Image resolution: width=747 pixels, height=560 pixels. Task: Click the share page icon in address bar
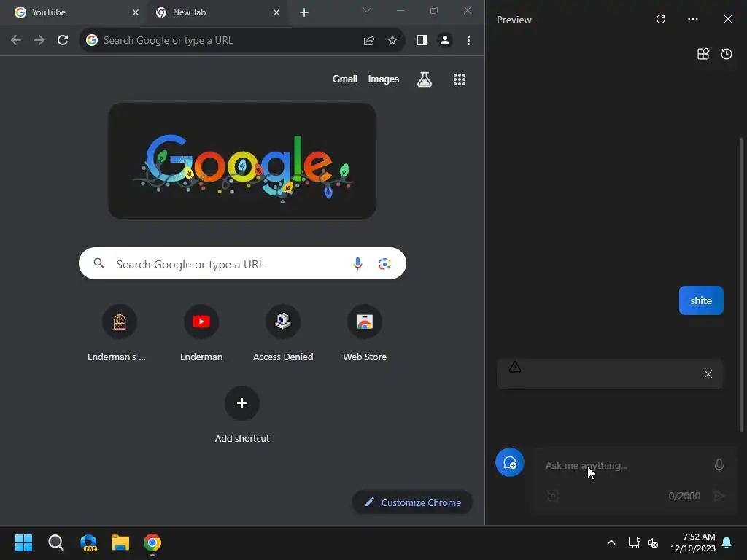pos(368,41)
